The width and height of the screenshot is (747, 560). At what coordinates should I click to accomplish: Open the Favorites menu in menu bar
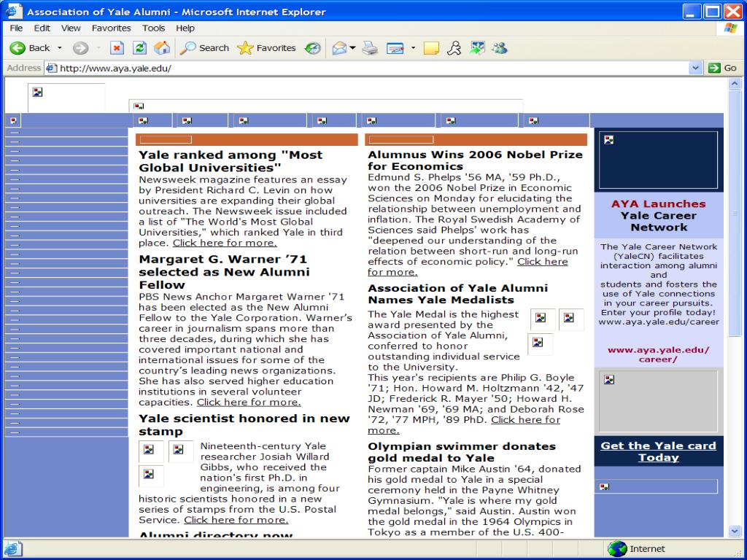[x=111, y=28]
